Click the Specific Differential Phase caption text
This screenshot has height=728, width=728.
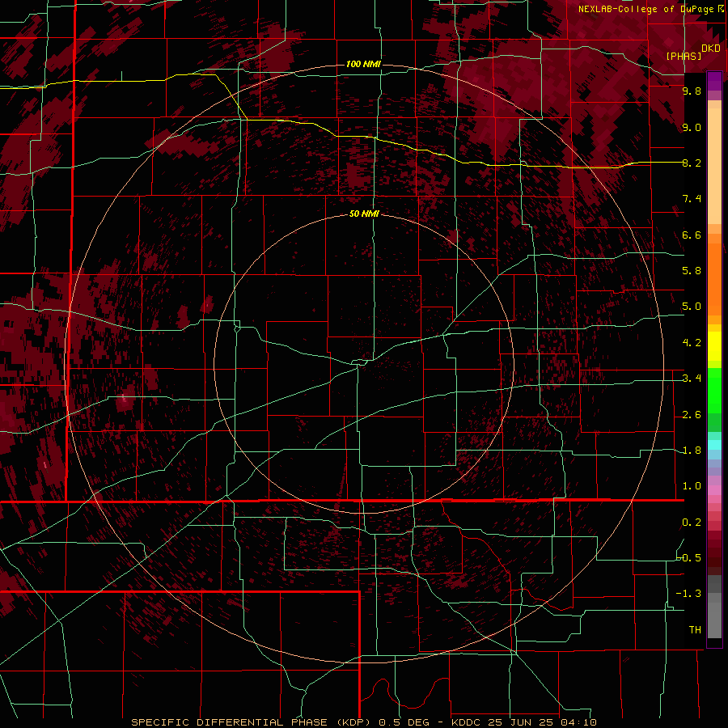coord(363,722)
